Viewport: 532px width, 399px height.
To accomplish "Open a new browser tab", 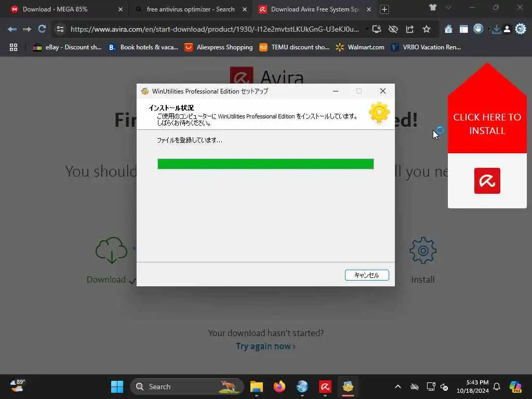I will click(x=384, y=9).
